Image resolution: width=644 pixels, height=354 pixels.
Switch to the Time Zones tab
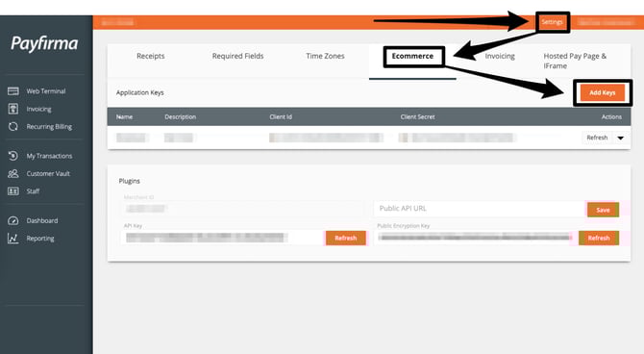coord(325,56)
